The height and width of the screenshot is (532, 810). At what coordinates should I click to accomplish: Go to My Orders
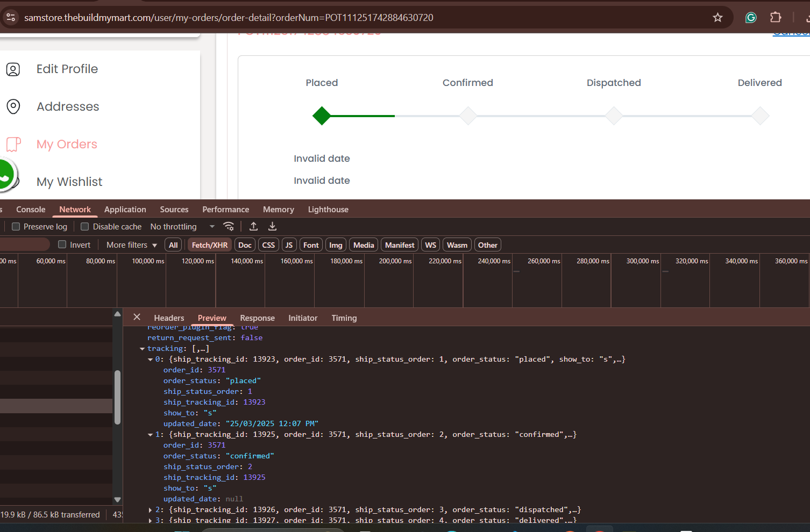(67, 144)
